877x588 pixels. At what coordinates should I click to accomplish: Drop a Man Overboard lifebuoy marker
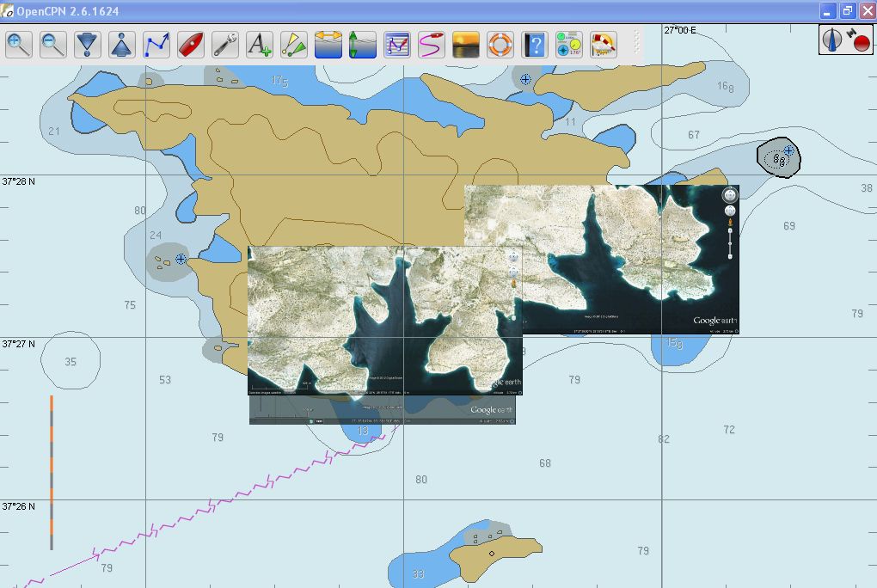pos(500,45)
